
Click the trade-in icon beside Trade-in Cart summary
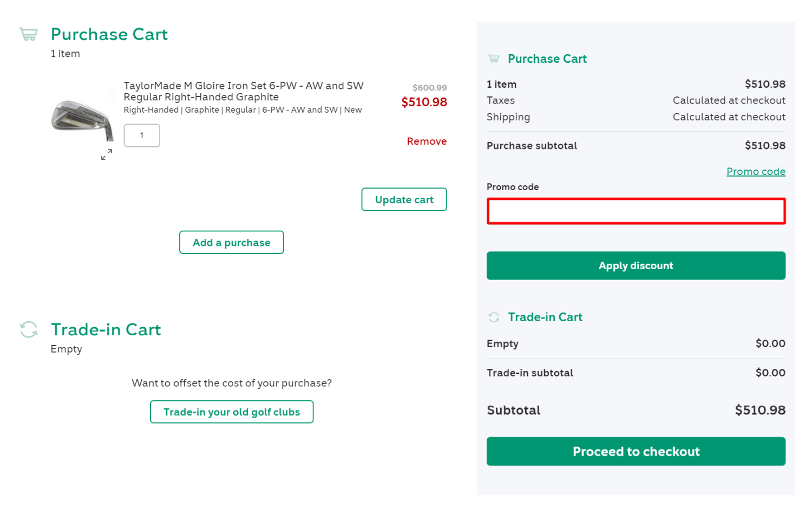pos(493,317)
